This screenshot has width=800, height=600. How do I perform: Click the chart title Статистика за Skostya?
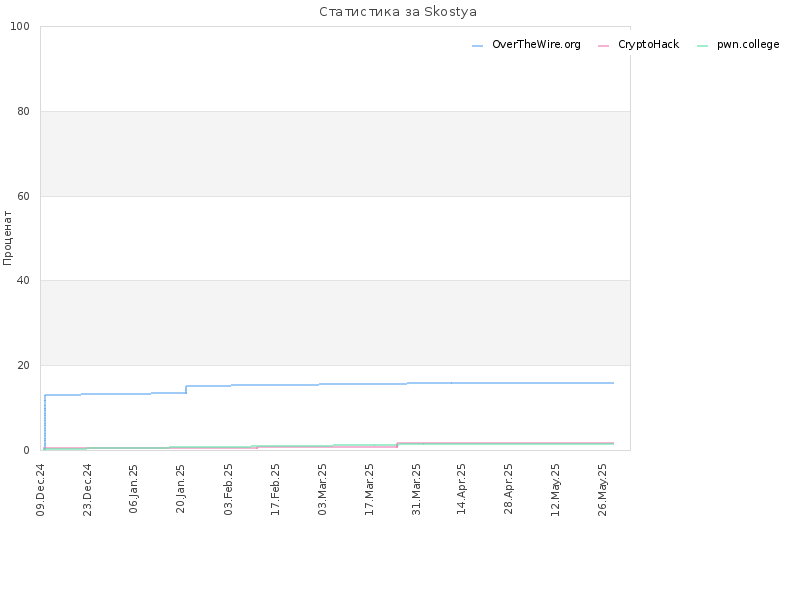click(x=398, y=12)
